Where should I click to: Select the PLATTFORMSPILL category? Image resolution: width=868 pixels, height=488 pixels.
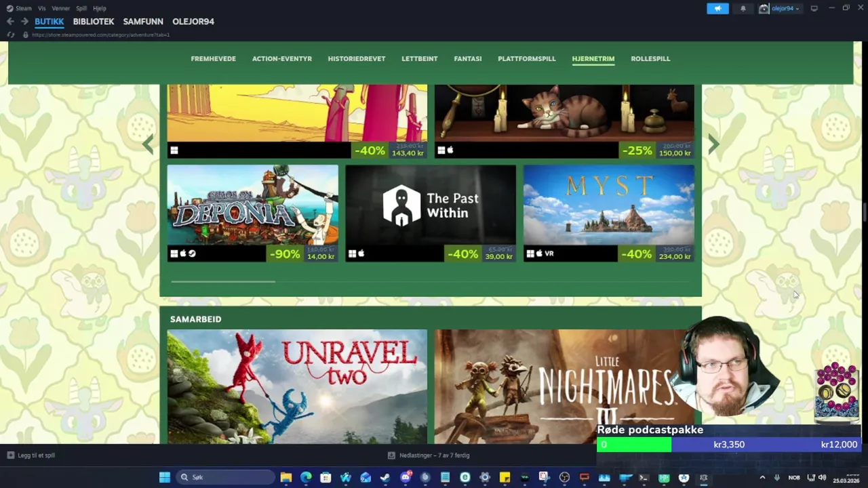coord(527,59)
